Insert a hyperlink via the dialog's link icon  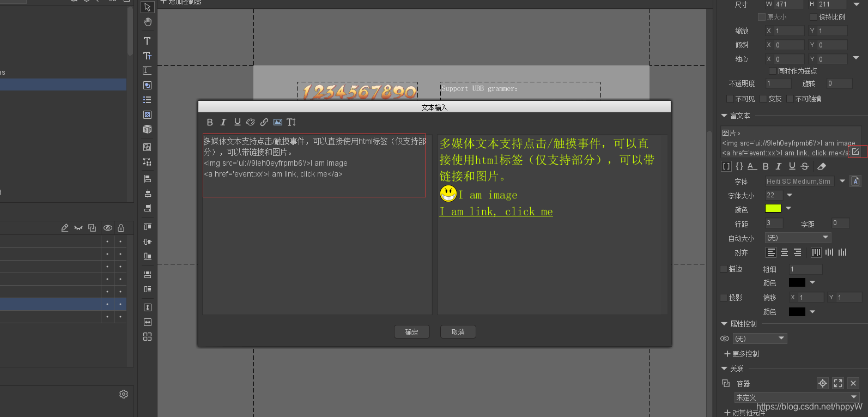[x=264, y=122]
